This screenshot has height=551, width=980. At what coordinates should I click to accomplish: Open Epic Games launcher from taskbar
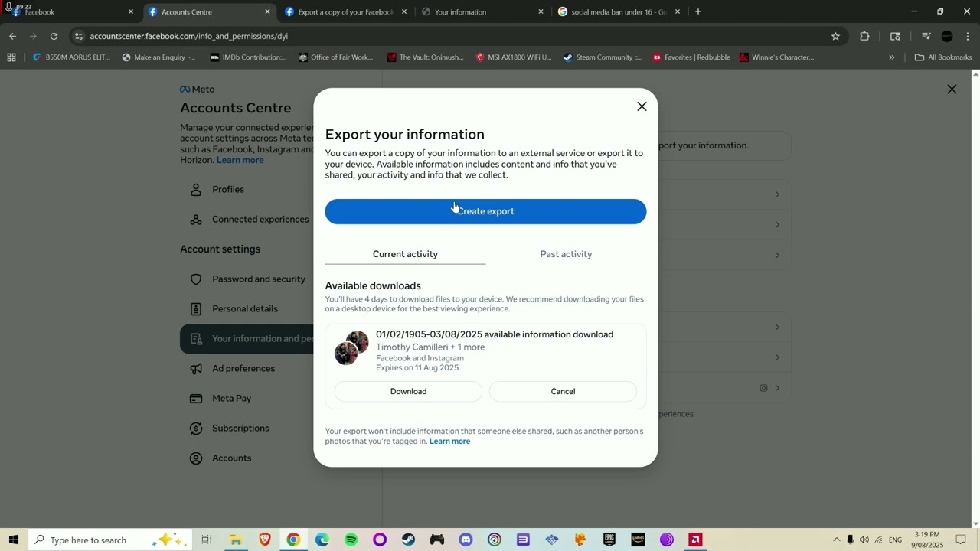pyautogui.click(x=609, y=540)
